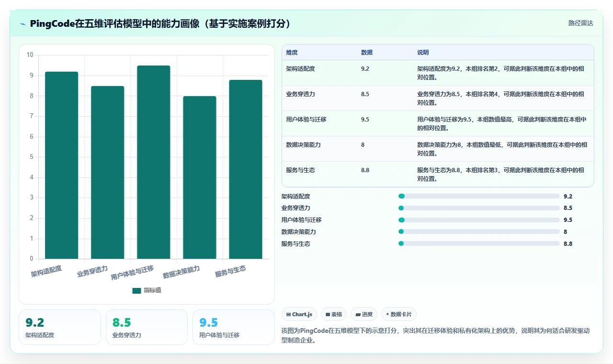Click description mentioning 本组数值最高
This screenshot has height=364, width=613.
click(x=502, y=123)
